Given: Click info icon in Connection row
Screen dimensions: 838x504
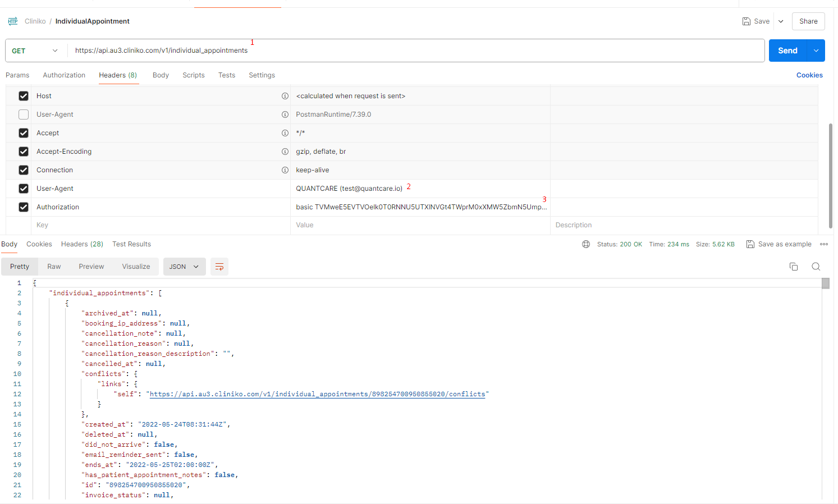Looking at the screenshot, I should point(285,170).
